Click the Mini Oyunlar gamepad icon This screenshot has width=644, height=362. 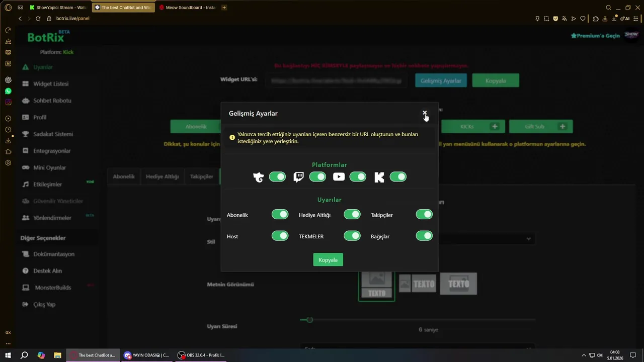pyautogui.click(x=25, y=167)
